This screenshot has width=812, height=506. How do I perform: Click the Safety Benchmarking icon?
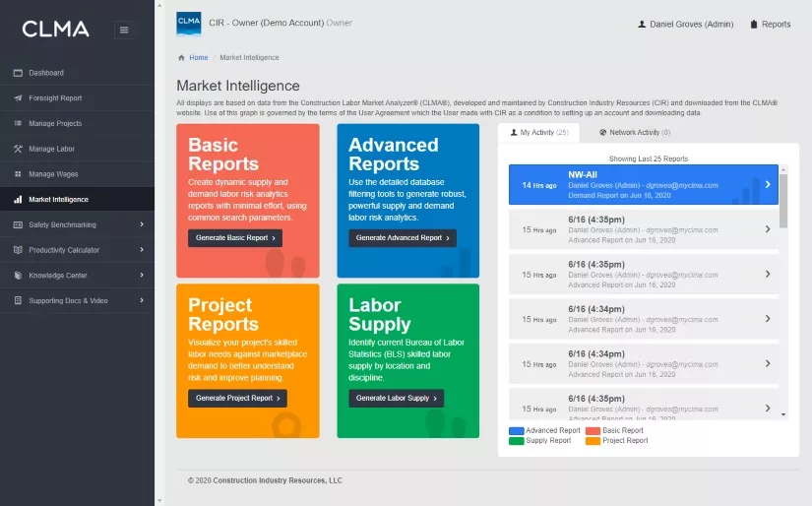pyautogui.click(x=18, y=224)
